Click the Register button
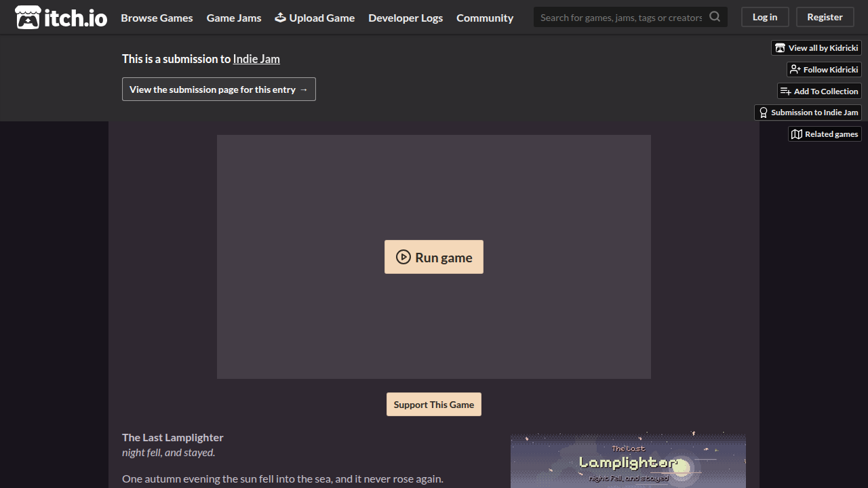 (x=825, y=17)
